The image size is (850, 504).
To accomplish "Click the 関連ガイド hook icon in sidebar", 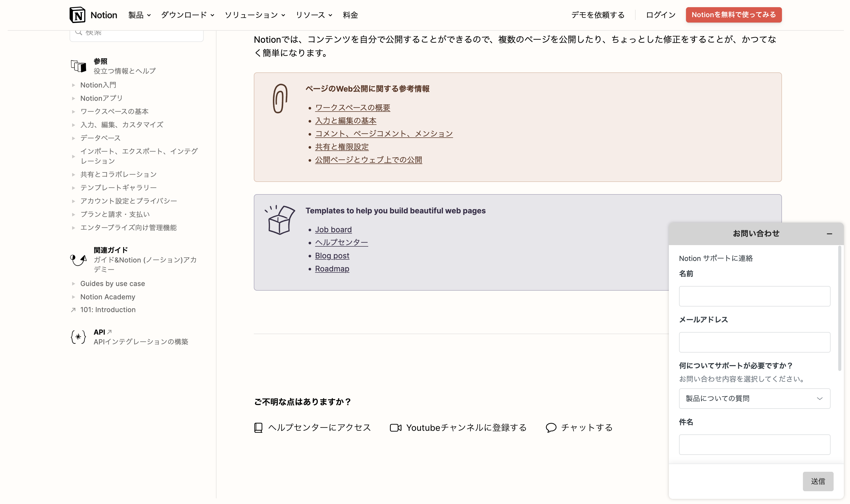I will [79, 260].
